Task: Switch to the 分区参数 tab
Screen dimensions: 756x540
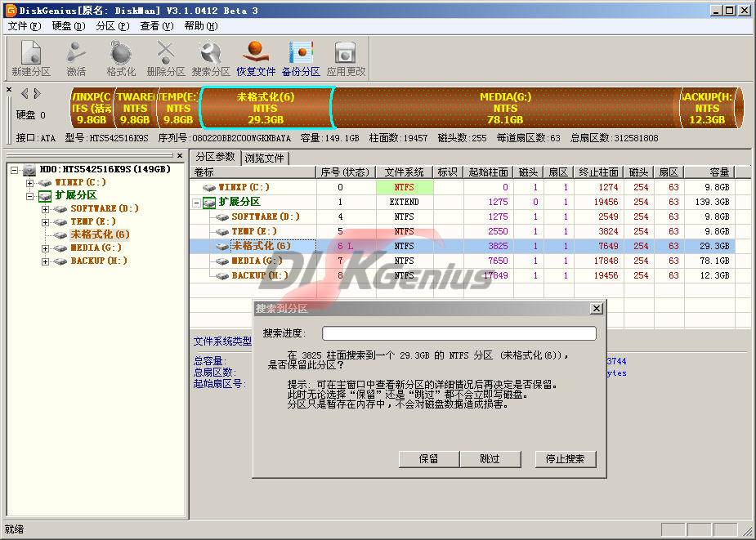Action: pos(215,157)
